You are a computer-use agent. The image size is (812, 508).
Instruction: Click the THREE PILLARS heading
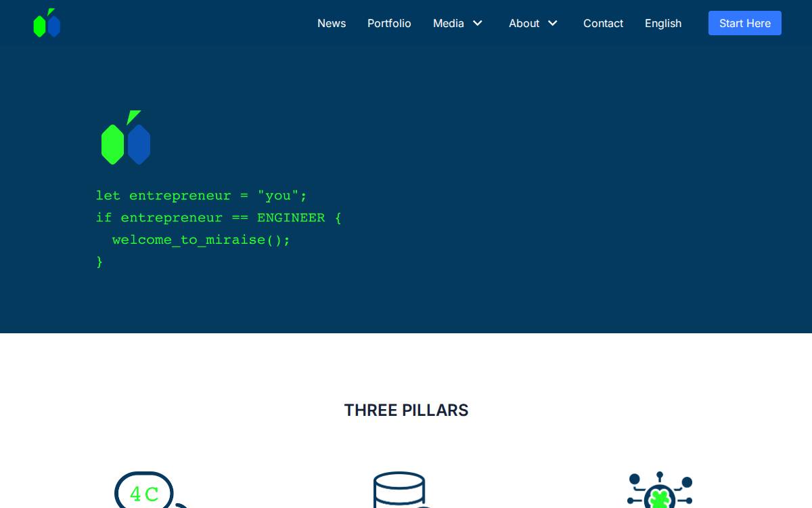[x=406, y=410]
